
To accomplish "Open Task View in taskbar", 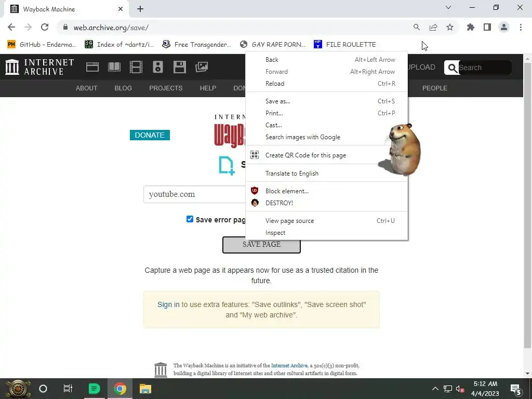I will pyautogui.click(x=68, y=389).
